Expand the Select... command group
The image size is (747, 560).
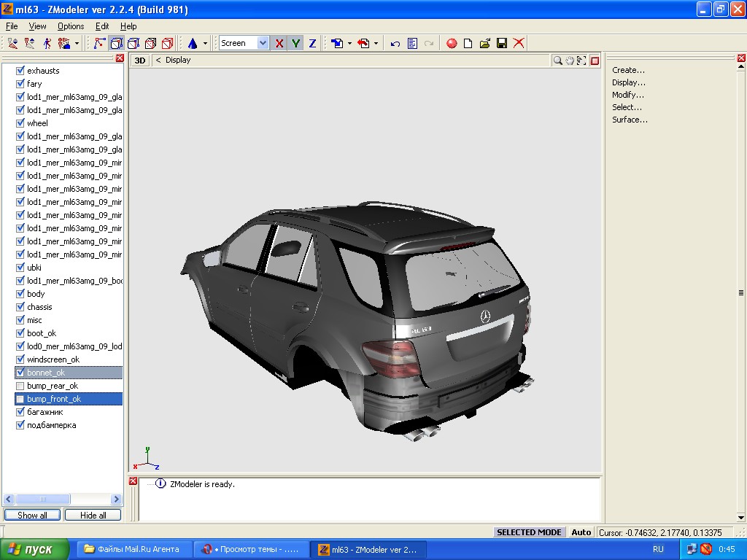[627, 107]
